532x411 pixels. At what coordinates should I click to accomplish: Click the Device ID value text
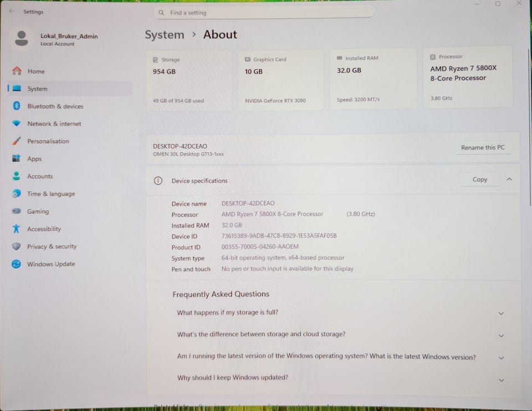(279, 235)
